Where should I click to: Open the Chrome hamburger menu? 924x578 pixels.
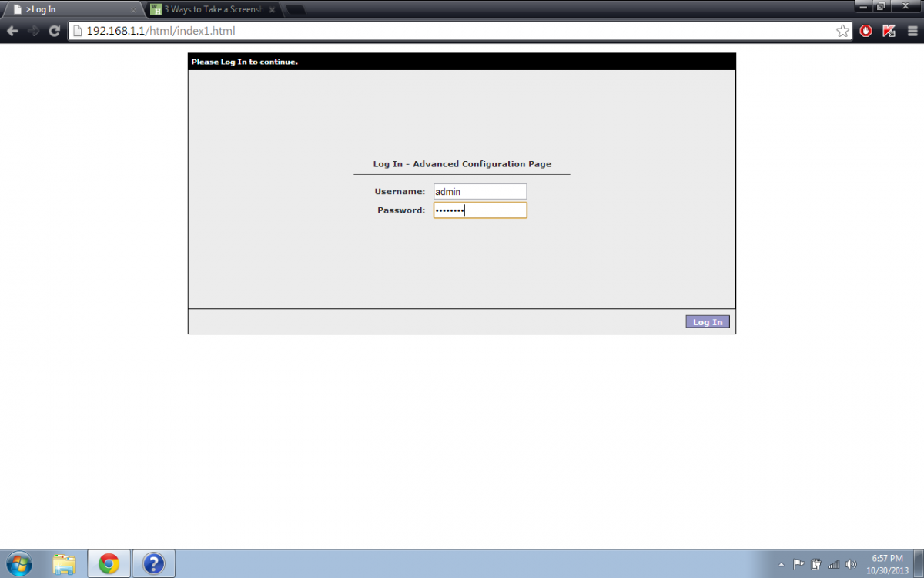[x=912, y=31]
